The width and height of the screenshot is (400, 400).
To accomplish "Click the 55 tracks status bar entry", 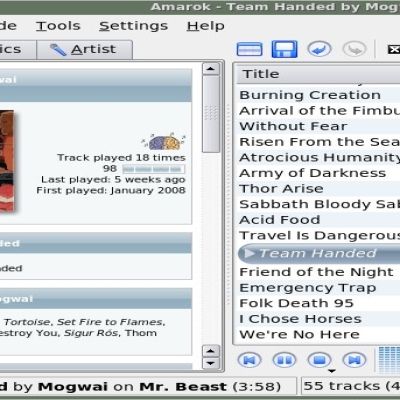I will [x=351, y=386].
